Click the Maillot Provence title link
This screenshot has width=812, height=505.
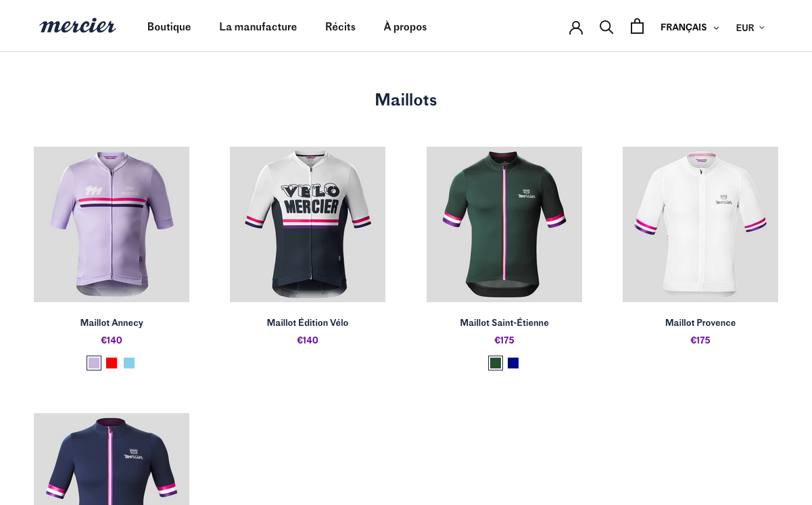coord(700,322)
